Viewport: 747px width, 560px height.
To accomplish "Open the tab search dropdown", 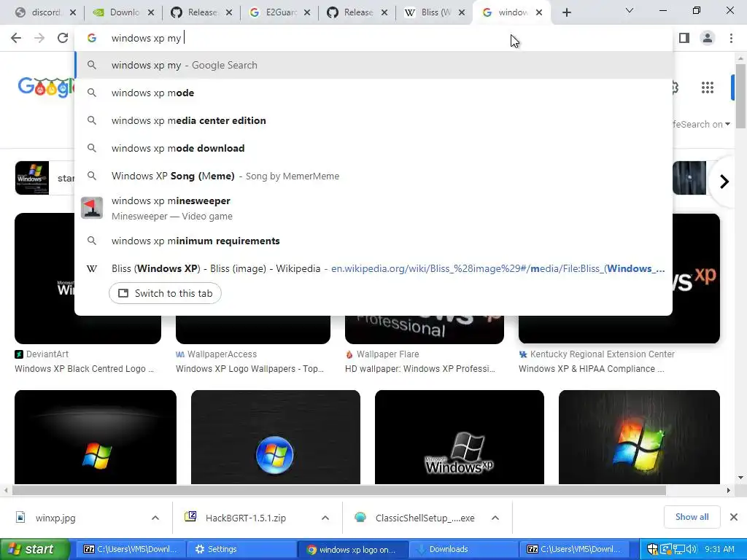I will pos(630,10).
